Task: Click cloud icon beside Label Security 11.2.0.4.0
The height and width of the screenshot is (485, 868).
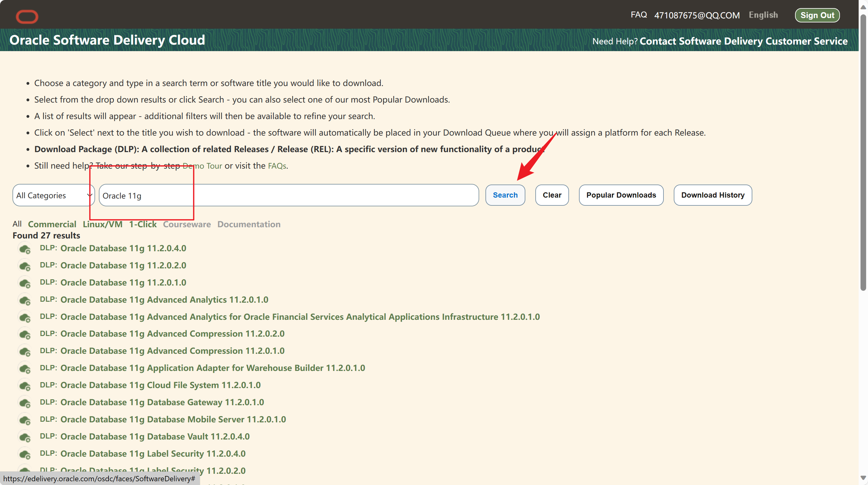Action: click(25, 454)
